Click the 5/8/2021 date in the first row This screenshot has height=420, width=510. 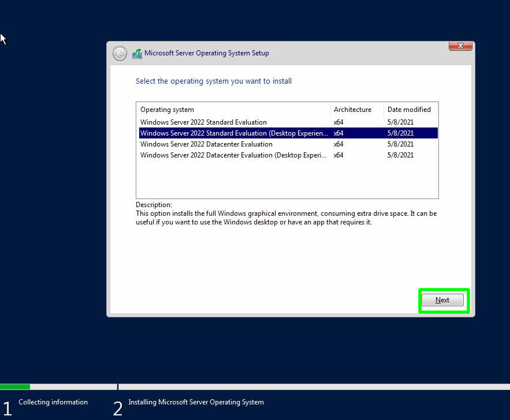[400, 122]
